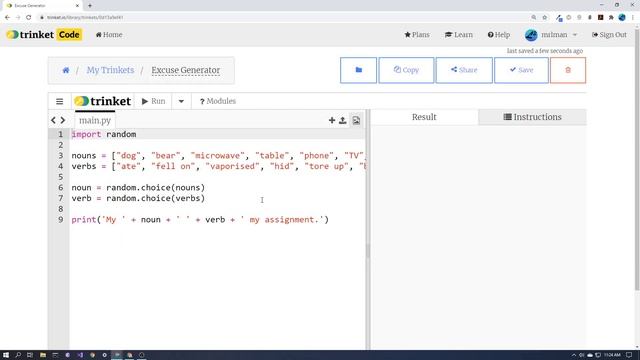Open the mrlman user avatar

pyautogui.click(x=531, y=35)
